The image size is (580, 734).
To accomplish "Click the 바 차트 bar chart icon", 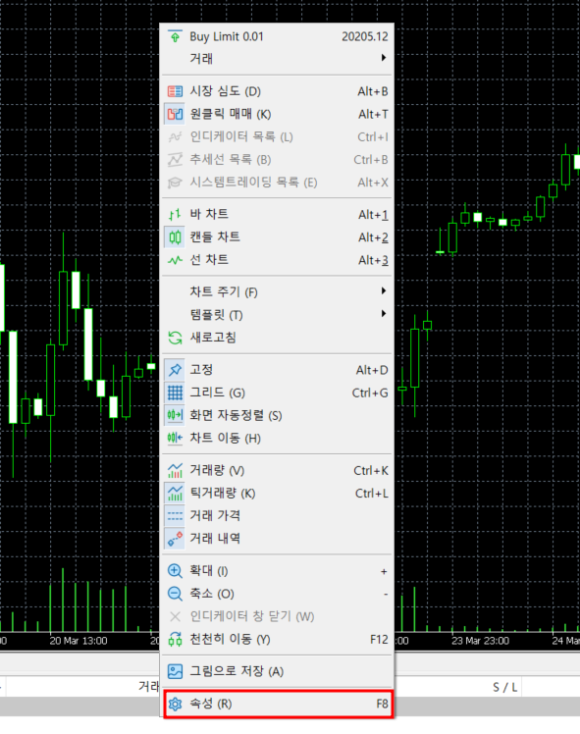I will [175, 214].
